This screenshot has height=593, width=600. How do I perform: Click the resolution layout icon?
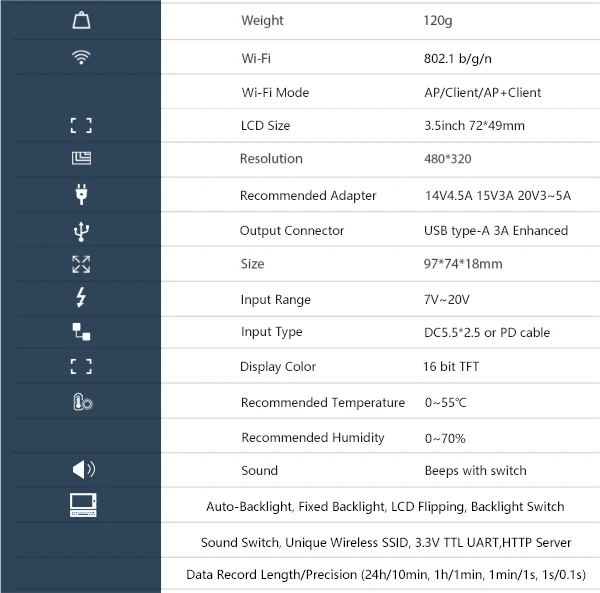pos(82,158)
